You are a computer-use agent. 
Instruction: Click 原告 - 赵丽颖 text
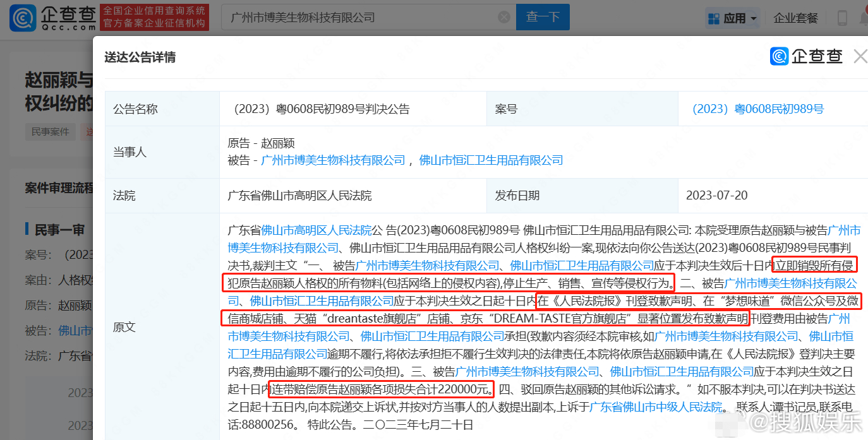pos(261,143)
